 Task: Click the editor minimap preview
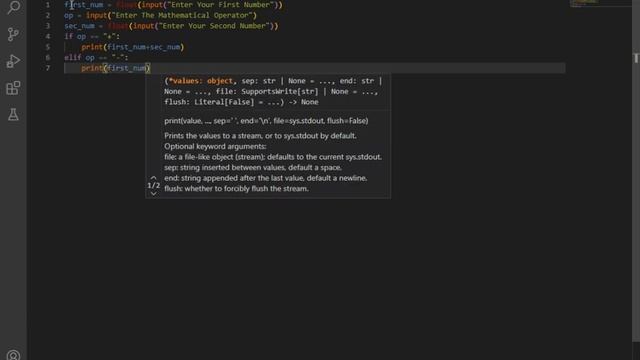pos(600,3)
